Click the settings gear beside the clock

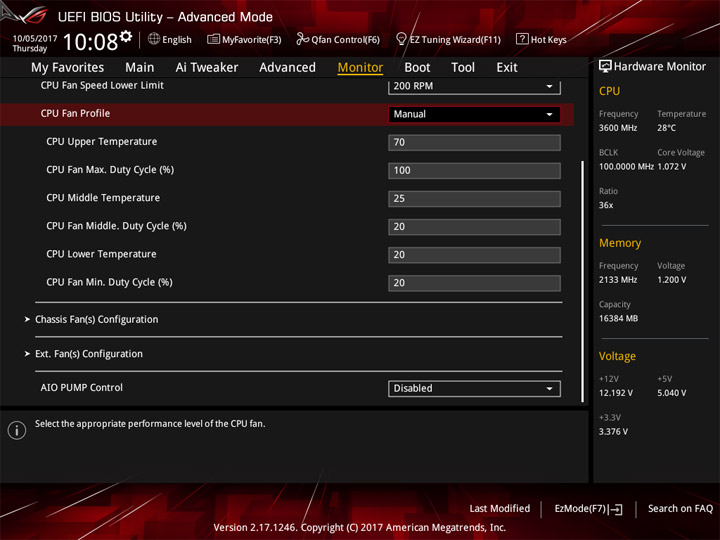126,36
